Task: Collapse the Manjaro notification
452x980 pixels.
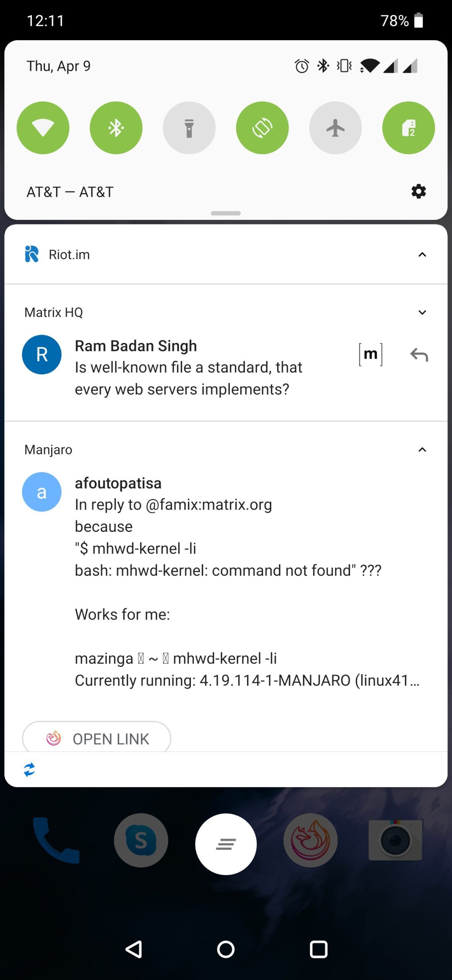Action: click(422, 449)
